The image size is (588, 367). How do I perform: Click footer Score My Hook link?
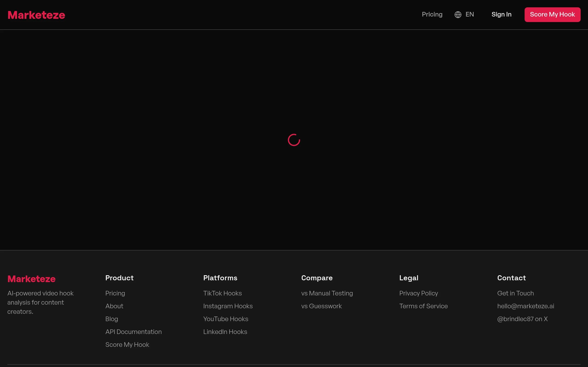point(127,345)
